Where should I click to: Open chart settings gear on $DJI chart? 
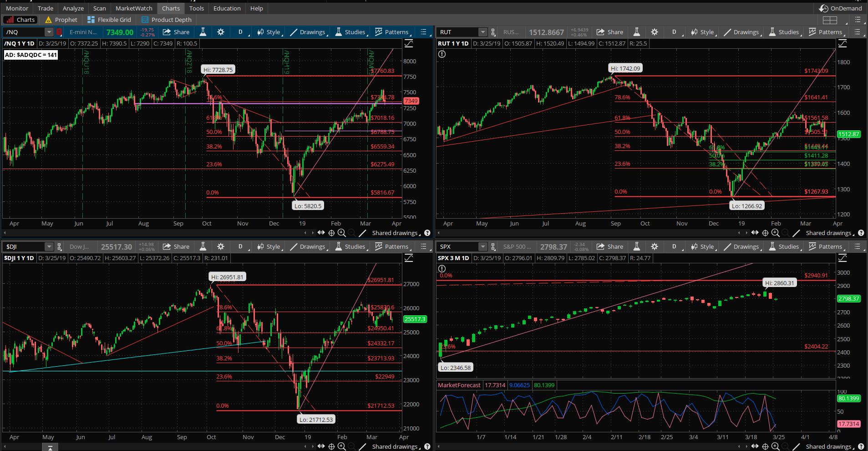tap(221, 246)
